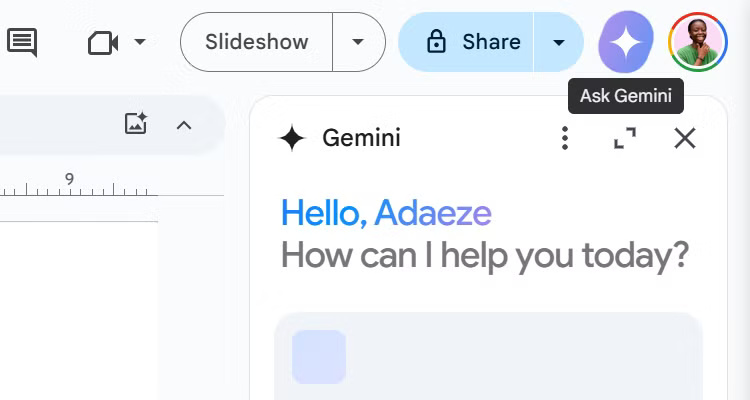
Task: Click the video camera meeting icon
Action: 103,43
